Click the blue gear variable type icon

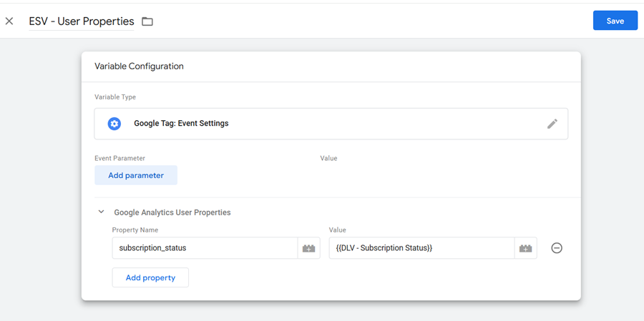pos(114,124)
